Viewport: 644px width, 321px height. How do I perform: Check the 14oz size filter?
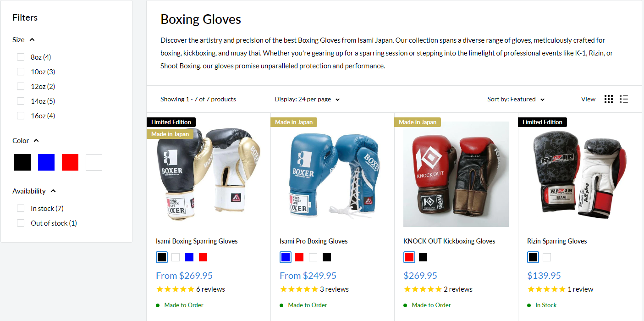(21, 101)
